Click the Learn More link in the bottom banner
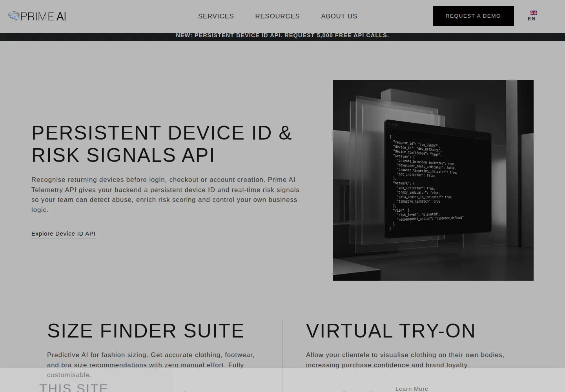 tap(412, 389)
